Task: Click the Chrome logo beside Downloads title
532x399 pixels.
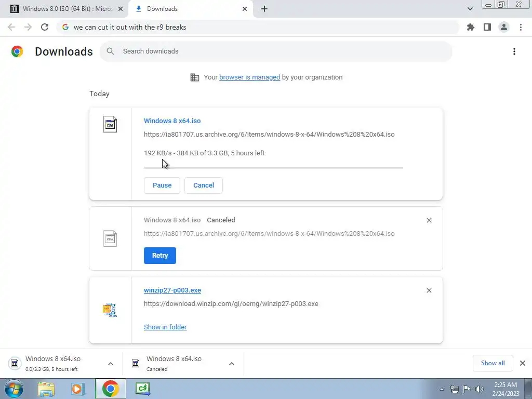Action: pos(17,51)
